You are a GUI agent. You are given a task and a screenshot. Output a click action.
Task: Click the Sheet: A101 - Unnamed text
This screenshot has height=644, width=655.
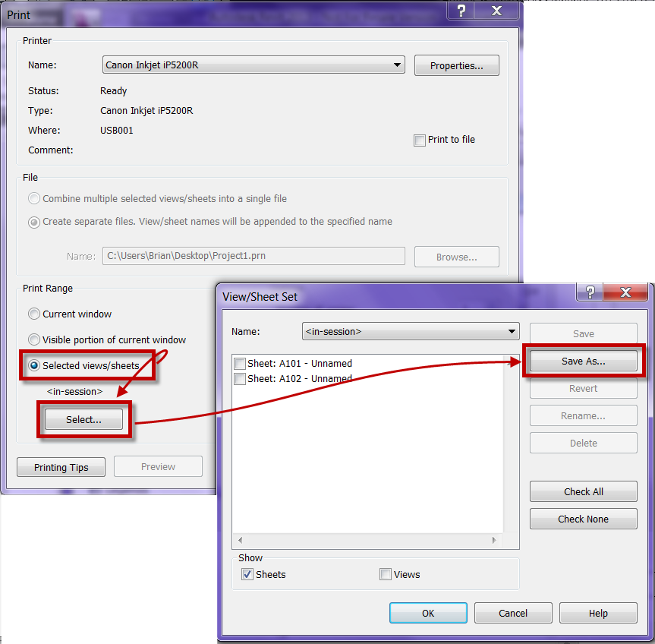click(x=300, y=364)
